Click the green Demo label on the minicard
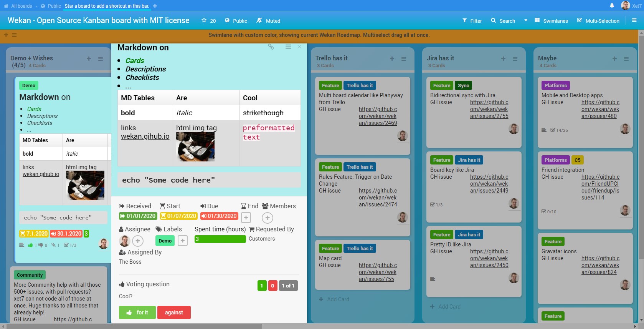 click(29, 85)
